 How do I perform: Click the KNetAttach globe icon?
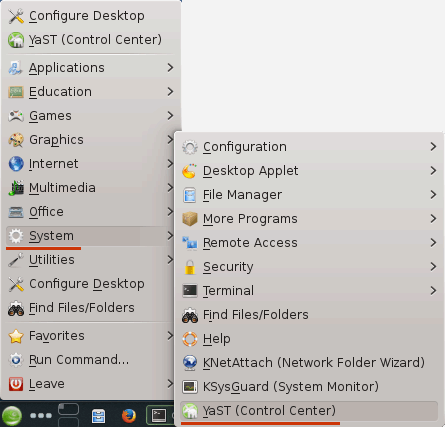point(190,363)
